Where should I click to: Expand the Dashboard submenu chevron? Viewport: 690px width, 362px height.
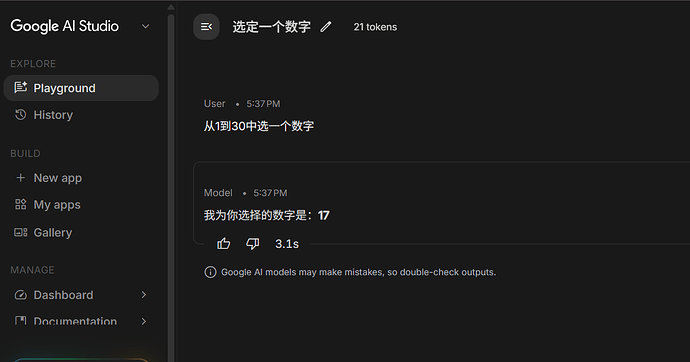click(x=143, y=295)
